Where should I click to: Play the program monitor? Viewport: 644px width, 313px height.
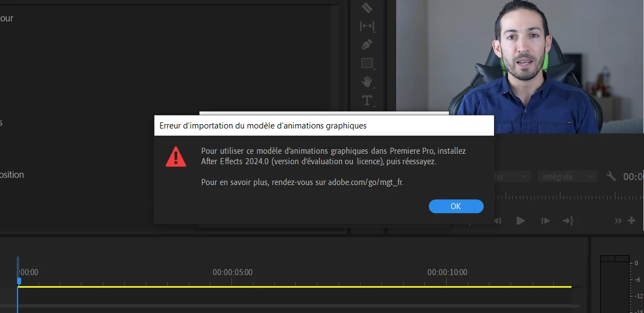tap(521, 221)
